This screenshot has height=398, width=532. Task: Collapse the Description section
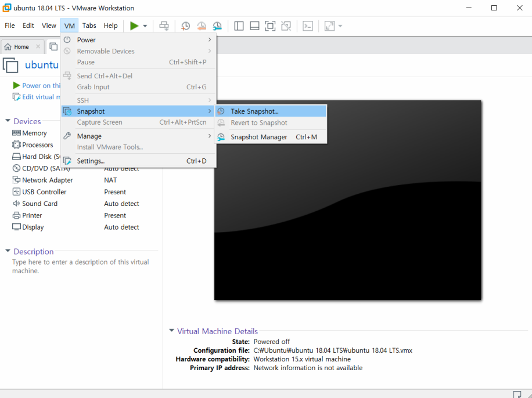pos(8,251)
